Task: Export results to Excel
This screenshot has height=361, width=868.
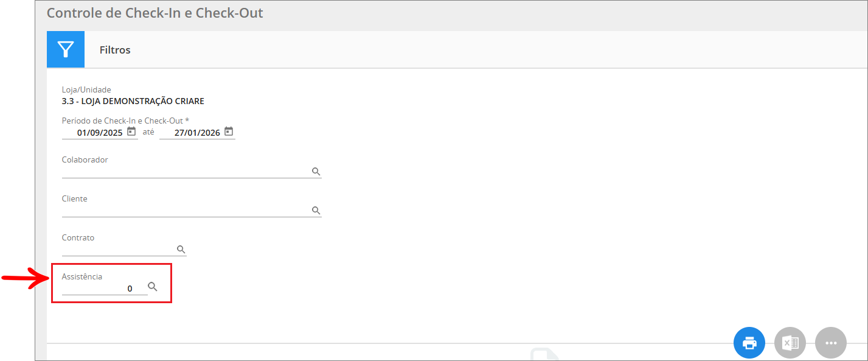Action: point(790,343)
